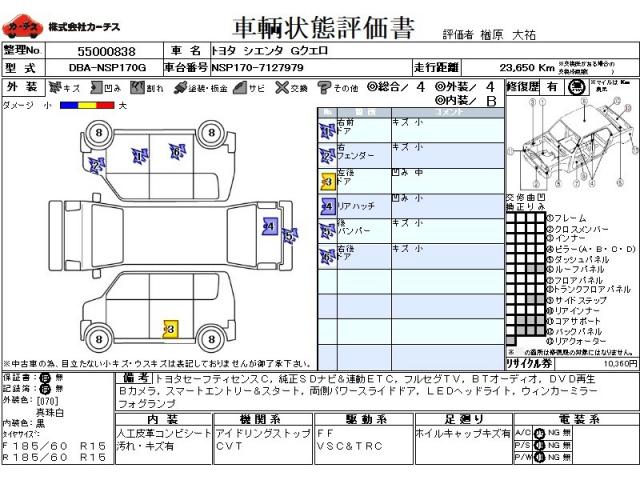Viewport: 640px width, 480px height.
Task: Toggle the P/S OK/NG indicator
Action: pos(540,446)
